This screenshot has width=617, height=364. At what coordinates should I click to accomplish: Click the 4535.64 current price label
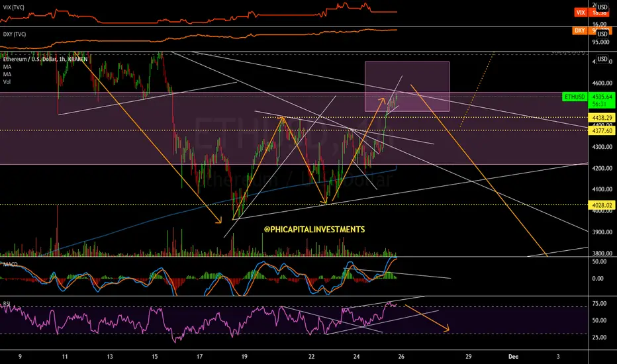coord(602,97)
